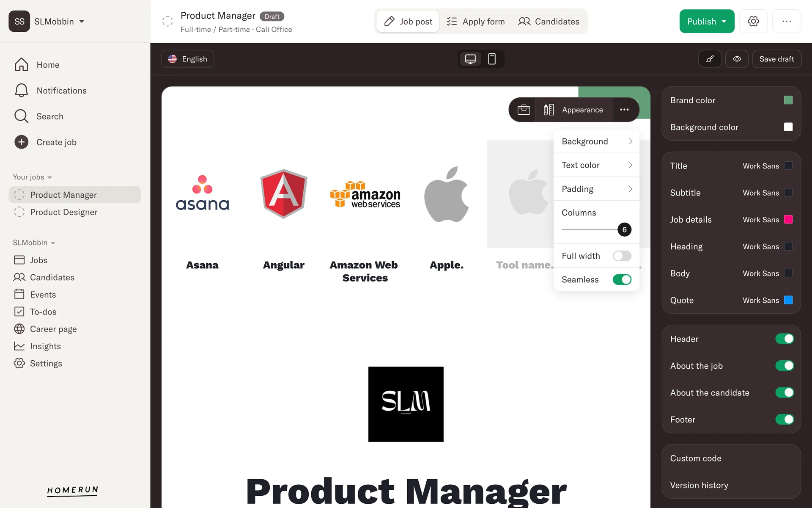The height and width of the screenshot is (508, 812).
Task: Open the brush styling icon
Action: [710, 59]
